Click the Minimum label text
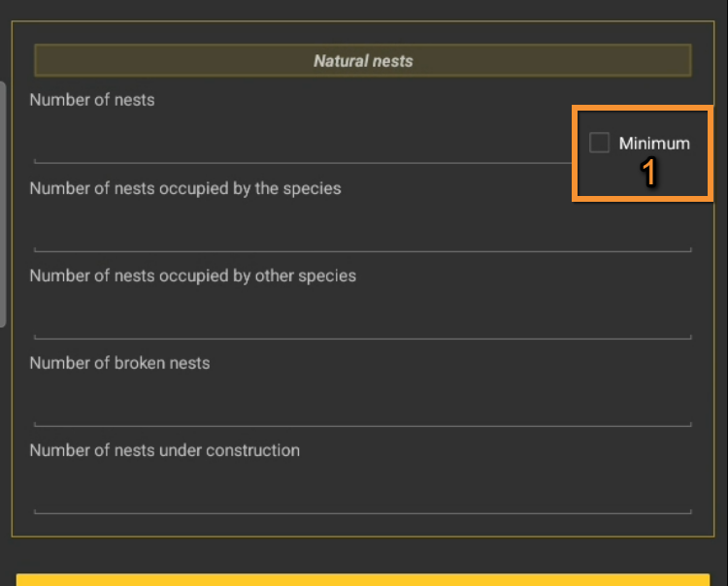The height and width of the screenshot is (586, 728). [654, 144]
